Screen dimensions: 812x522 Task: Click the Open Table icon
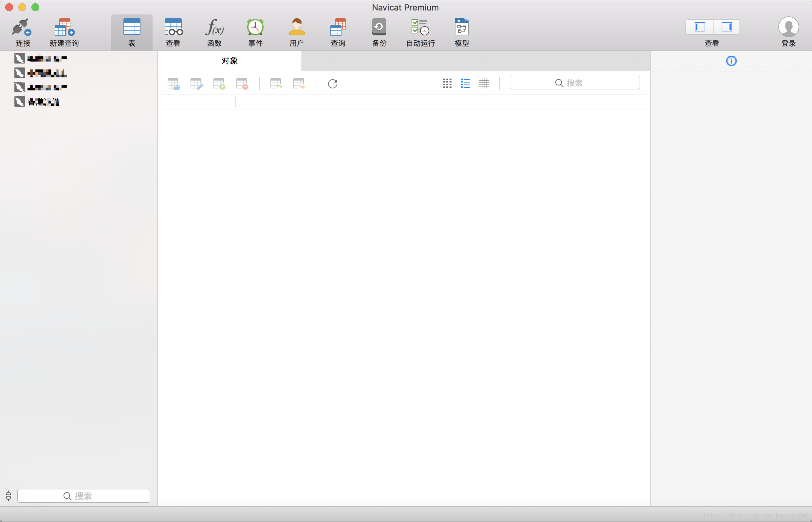coord(174,84)
